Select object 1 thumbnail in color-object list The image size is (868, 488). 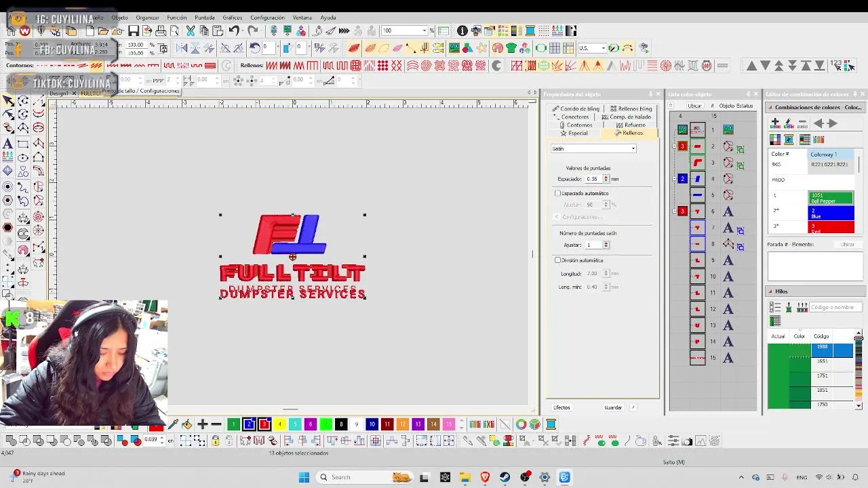[697, 129]
